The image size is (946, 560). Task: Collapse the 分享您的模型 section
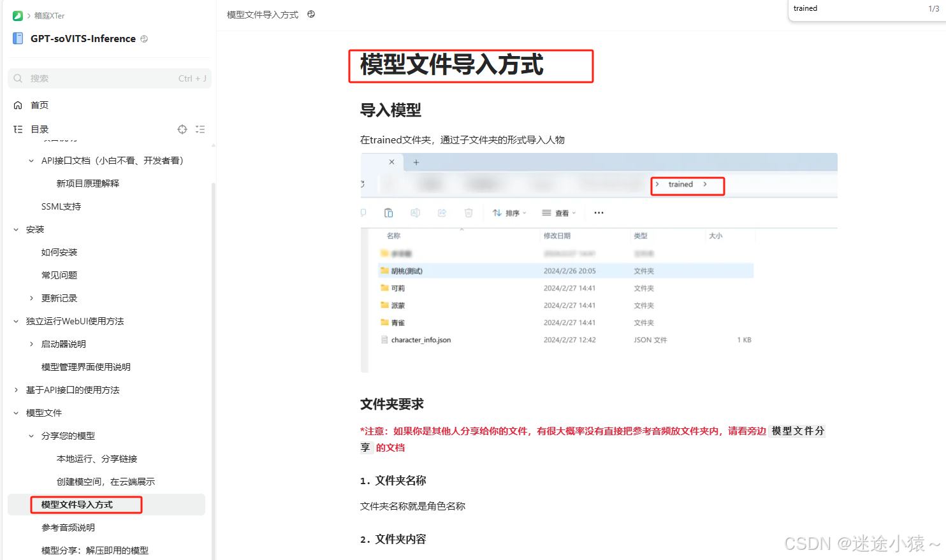click(31, 435)
